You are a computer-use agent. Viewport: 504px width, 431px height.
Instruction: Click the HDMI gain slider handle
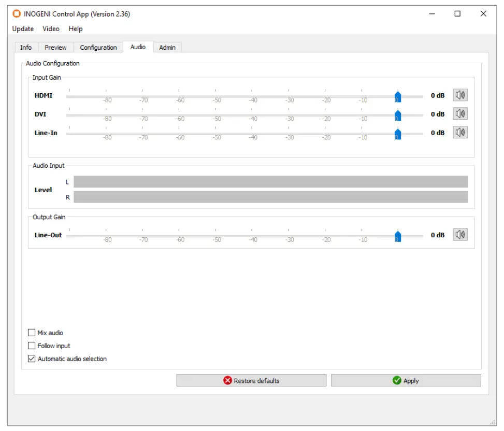(398, 96)
